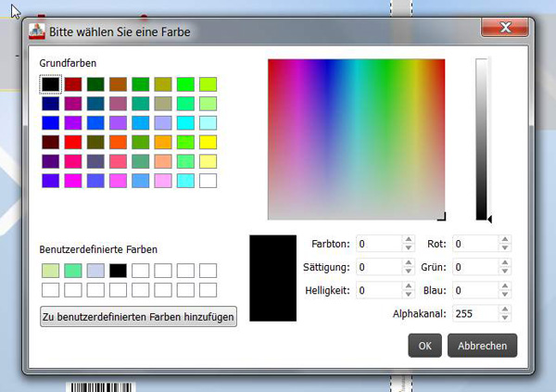The height and width of the screenshot is (392, 556).
Task: Select the first light green custom color
Action: pos(50,271)
